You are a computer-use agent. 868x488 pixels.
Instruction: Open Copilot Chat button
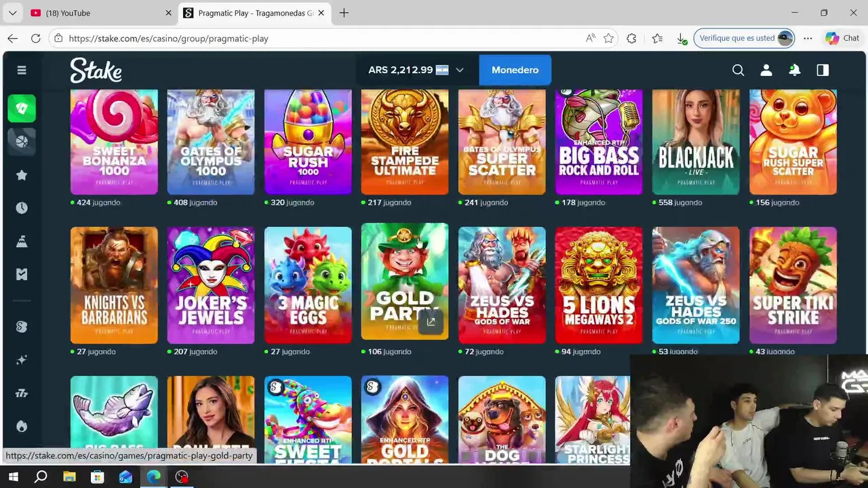(842, 39)
